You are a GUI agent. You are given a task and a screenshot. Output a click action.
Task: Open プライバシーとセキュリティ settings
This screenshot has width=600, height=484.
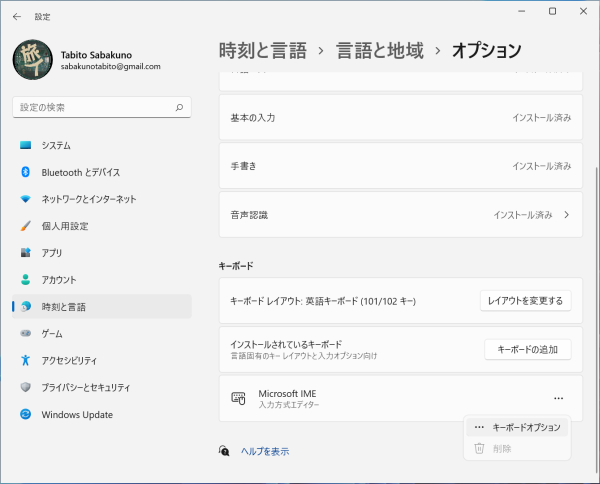tap(102, 387)
